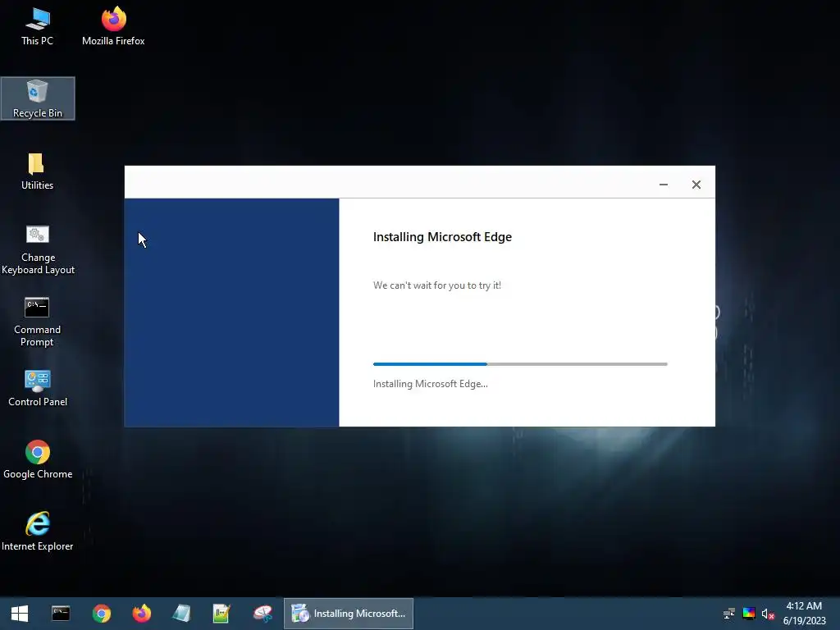Select Change Keyboard Layout desktop shortcut
This screenshot has height=630, width=840.
coord(38,249)
